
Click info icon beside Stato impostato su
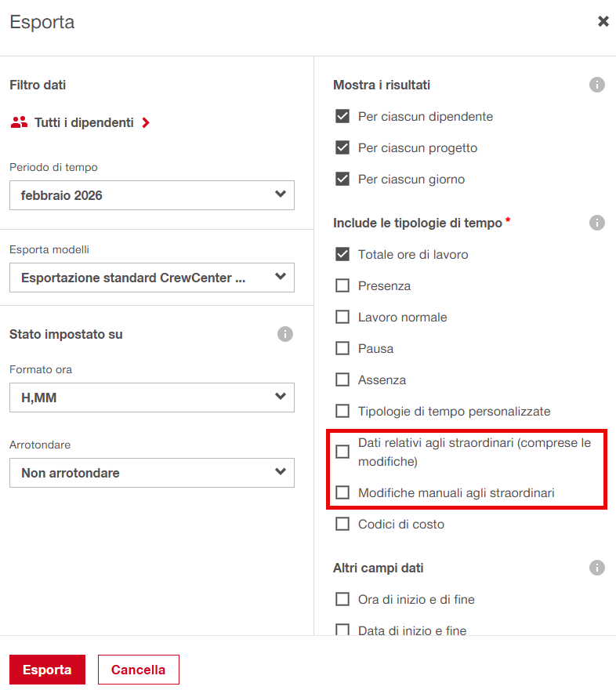[x=285, y=334]
